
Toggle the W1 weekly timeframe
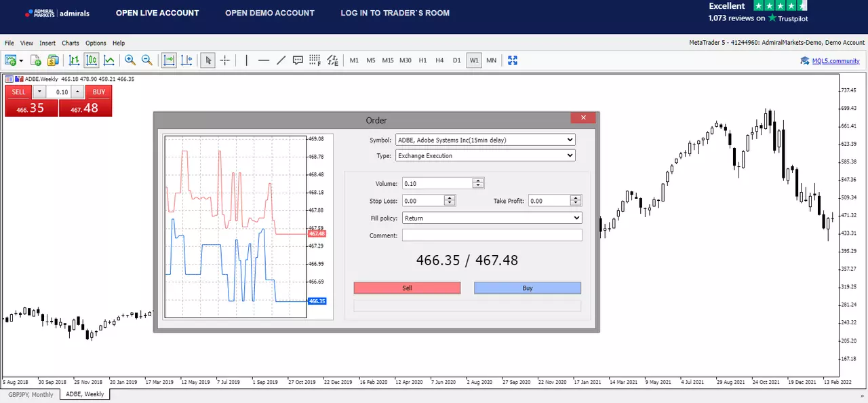pyautogui.click(x=474, y=60)
